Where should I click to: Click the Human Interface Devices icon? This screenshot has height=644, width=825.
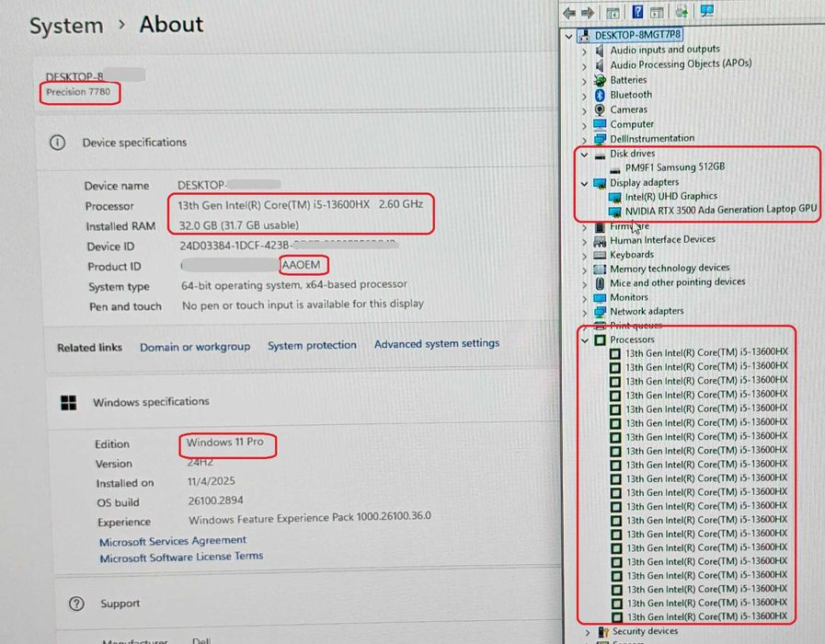pos(600,241)
